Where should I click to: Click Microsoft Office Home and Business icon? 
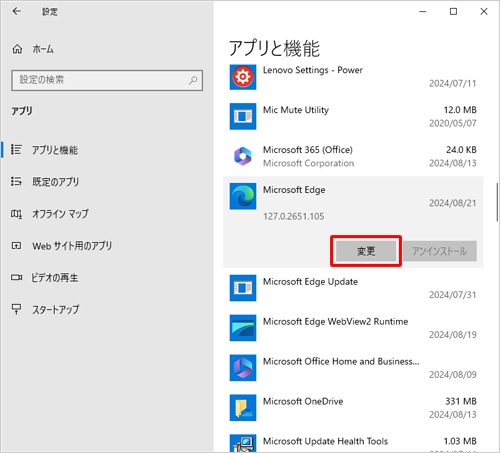coord(243,368)
